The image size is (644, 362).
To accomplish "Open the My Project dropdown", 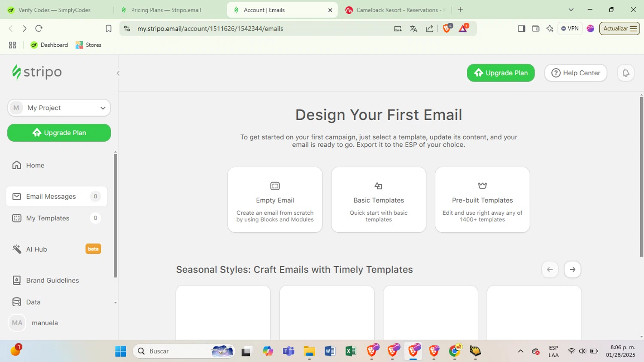I will 59,108.
